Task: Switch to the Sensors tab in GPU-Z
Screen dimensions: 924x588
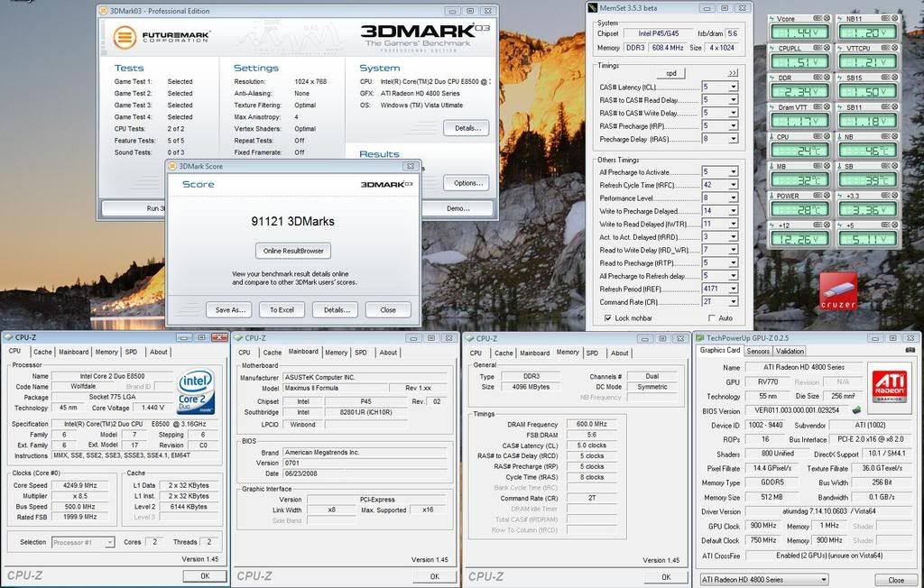Action: pos(758,351)
